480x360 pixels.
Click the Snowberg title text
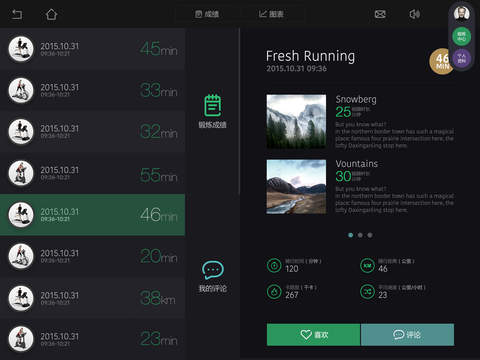[x=356, y=99]
